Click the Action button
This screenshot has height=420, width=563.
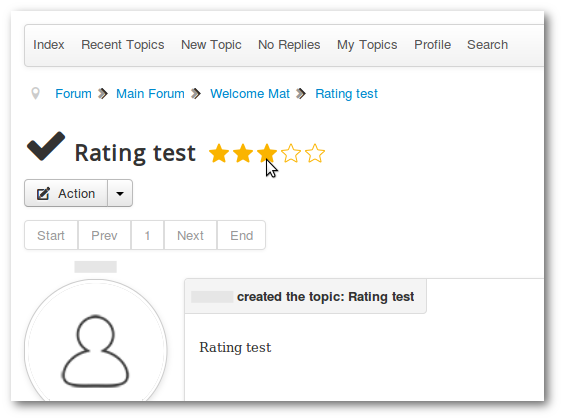pos(66,193)
